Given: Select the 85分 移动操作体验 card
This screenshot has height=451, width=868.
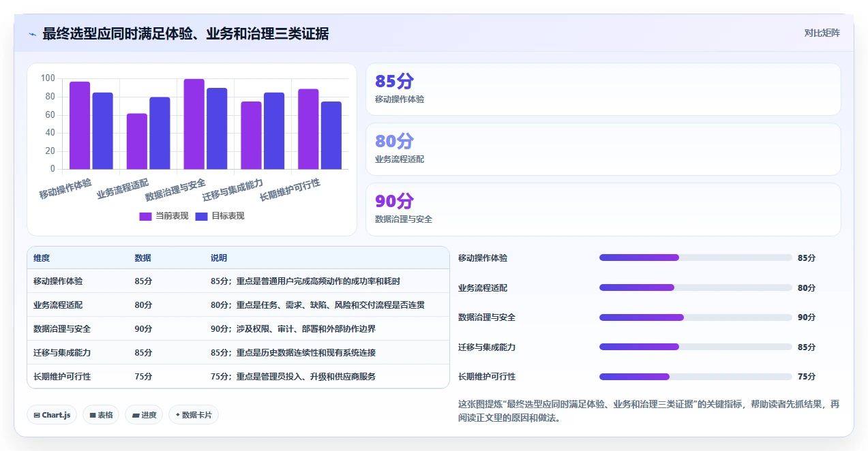Looking at the screenshot, I should click(x=603, y=89).
